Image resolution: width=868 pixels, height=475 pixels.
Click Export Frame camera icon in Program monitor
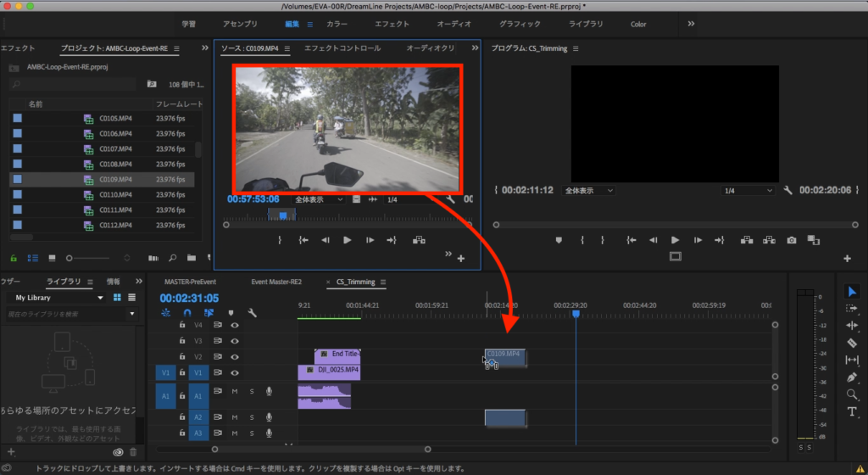coord(791,240)
